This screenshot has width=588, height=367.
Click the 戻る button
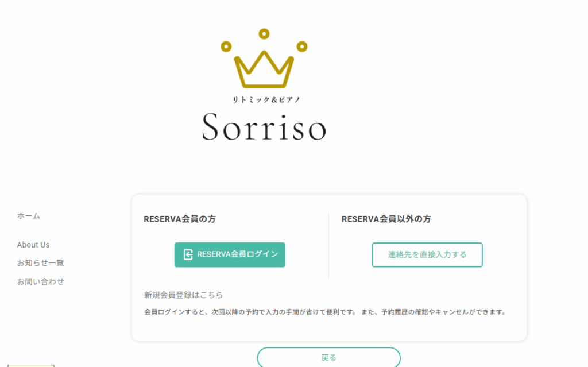click(x=328, y=357)
